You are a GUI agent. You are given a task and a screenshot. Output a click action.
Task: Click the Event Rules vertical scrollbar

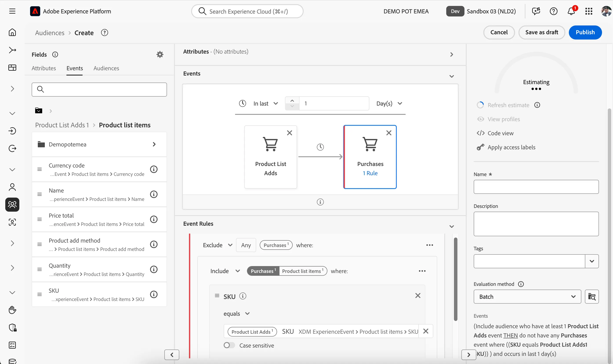tap(455, 279)
